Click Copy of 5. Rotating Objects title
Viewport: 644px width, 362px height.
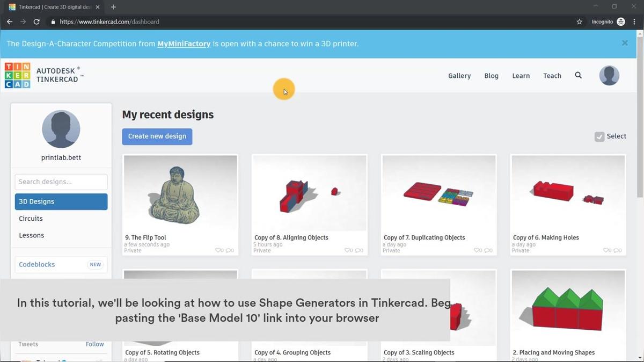tap(162, 353)
